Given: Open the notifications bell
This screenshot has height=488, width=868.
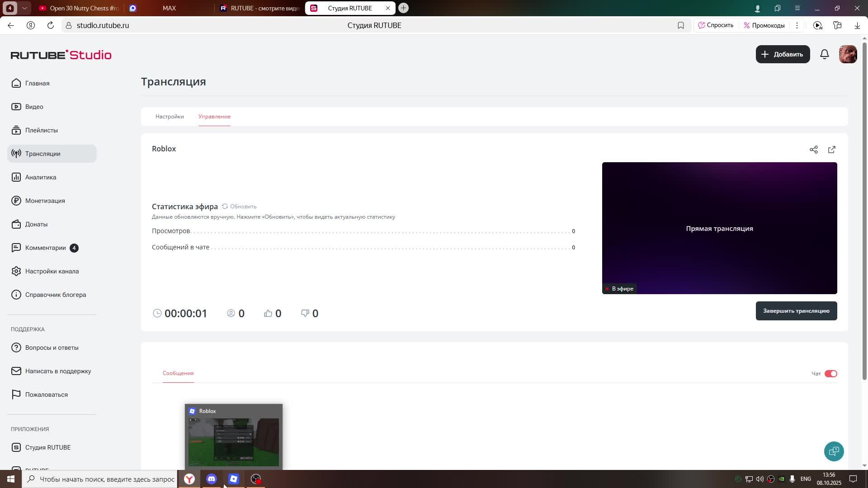Looking at the screenshot, I should [825, 54].
